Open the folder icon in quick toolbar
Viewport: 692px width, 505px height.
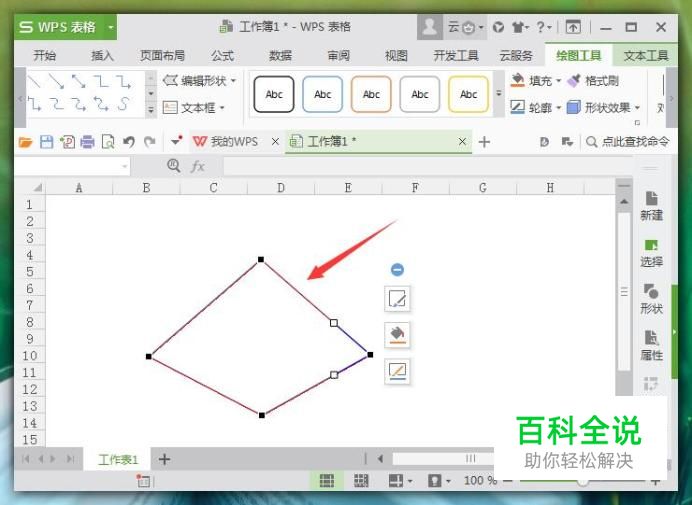(x=26, y=142)
